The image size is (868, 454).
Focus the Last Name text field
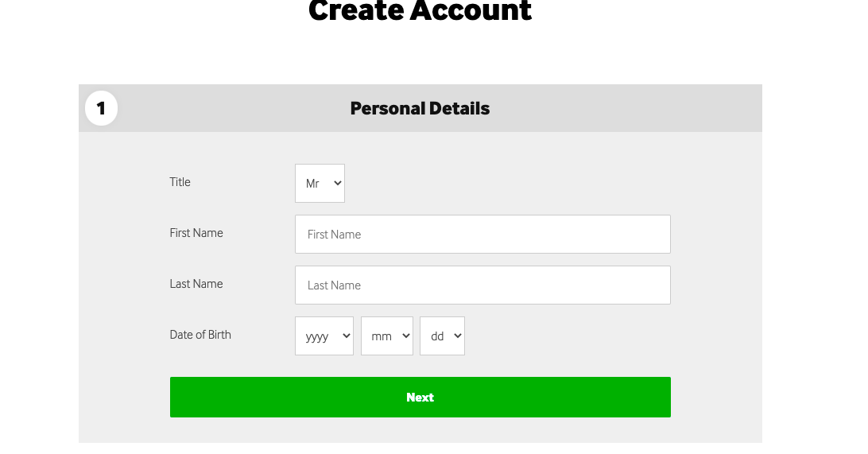point(482,285)
